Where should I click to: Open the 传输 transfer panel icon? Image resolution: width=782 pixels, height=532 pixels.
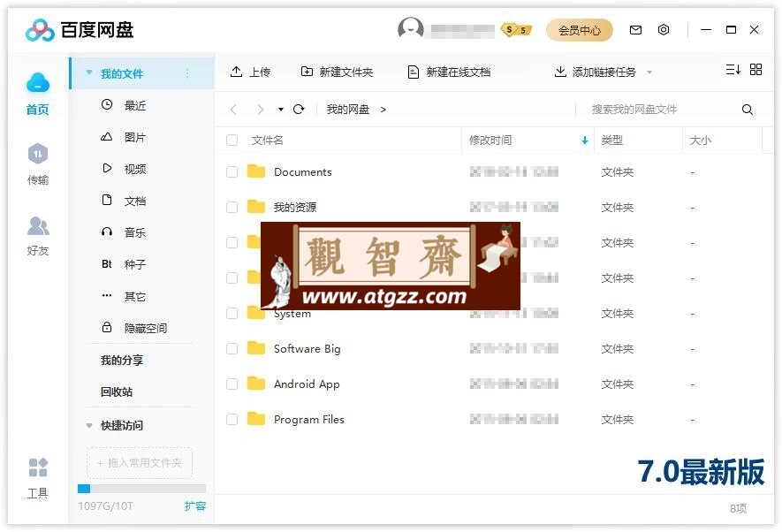tap(38, 154)
